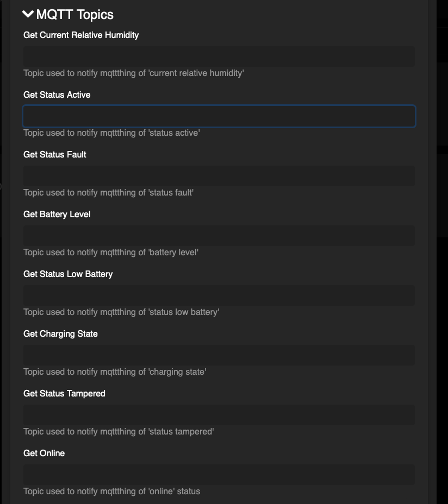Image resolution: width=448 pixels, height=504 pixels.
Task: Collapse the MQTT Topics section chevron
Action: pyautogui.click(x=28, y=14)
